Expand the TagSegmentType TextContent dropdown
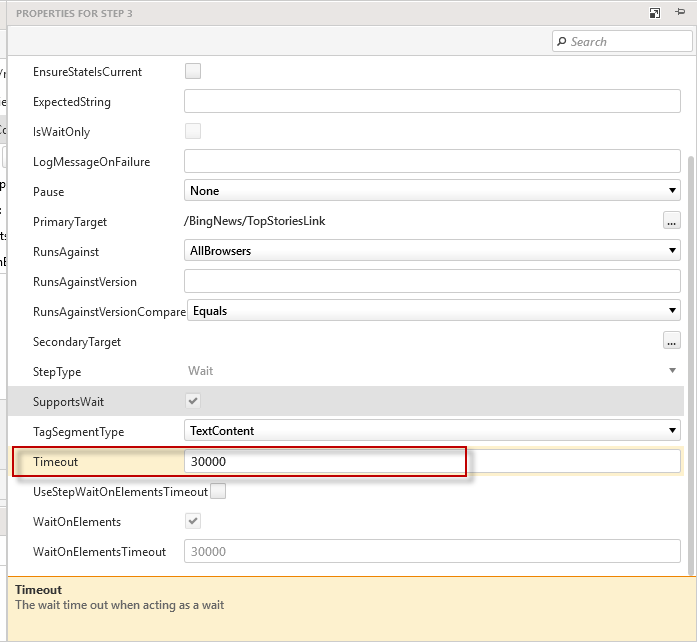 pos(432,431)
